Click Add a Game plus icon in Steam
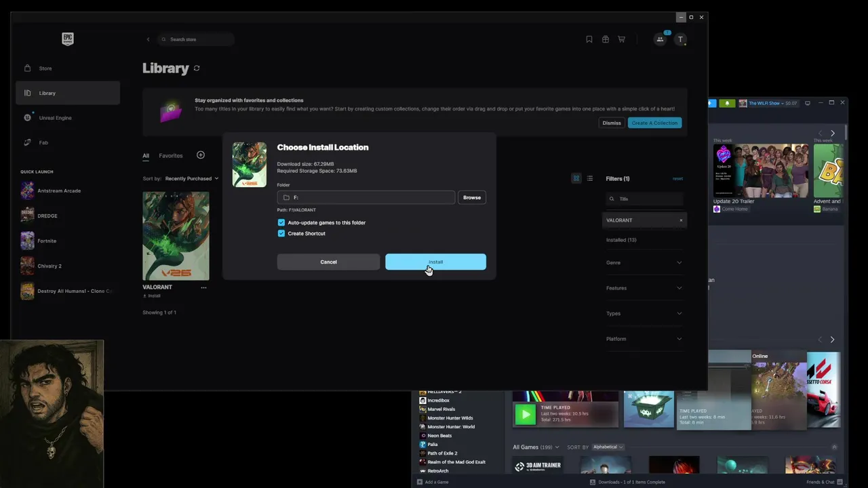 [x=420, y=482]
